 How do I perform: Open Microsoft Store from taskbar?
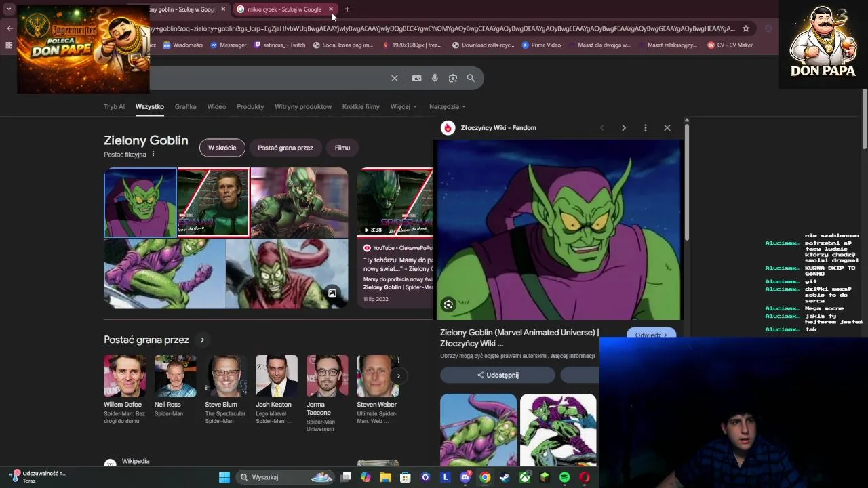click(406, 477)
